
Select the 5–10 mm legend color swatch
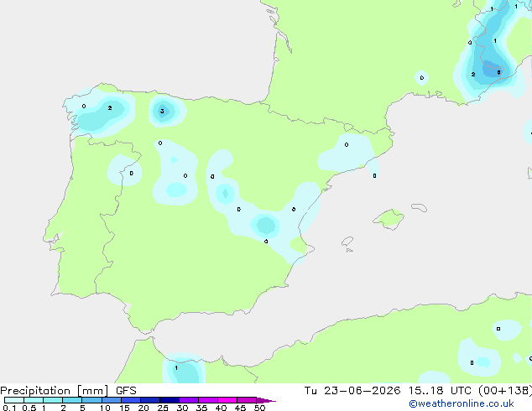click(91, 400)
